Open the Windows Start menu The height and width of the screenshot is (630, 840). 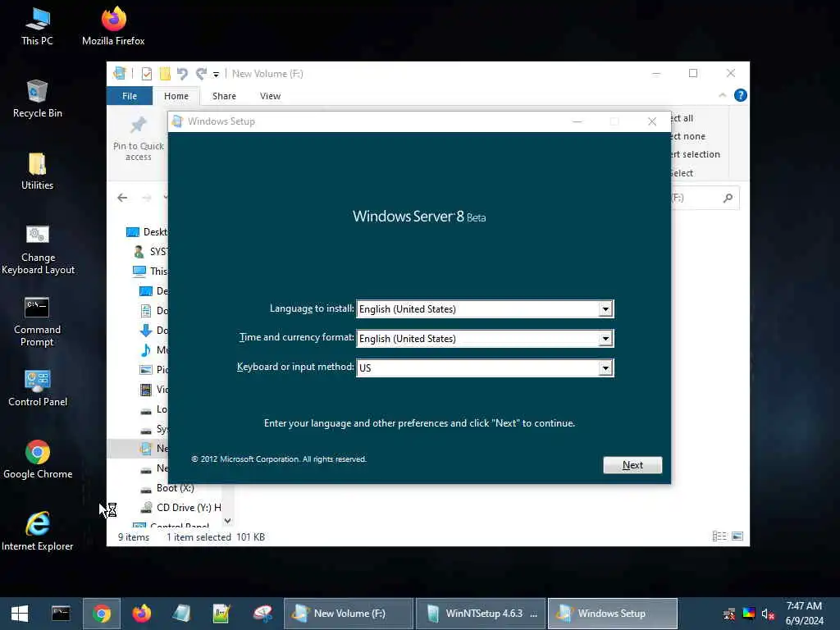pyautogui.click(x=20, y=614)
